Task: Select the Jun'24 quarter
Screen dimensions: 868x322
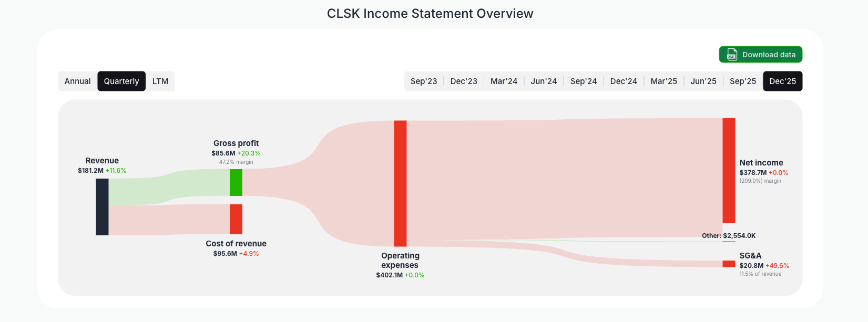Action: (x=544, y=81)
